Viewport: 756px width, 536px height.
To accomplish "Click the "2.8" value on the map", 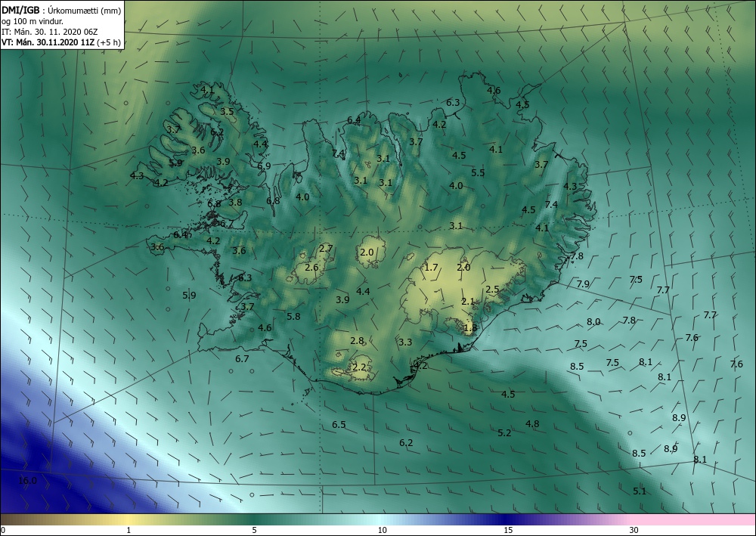I will (x=357, y=341).
